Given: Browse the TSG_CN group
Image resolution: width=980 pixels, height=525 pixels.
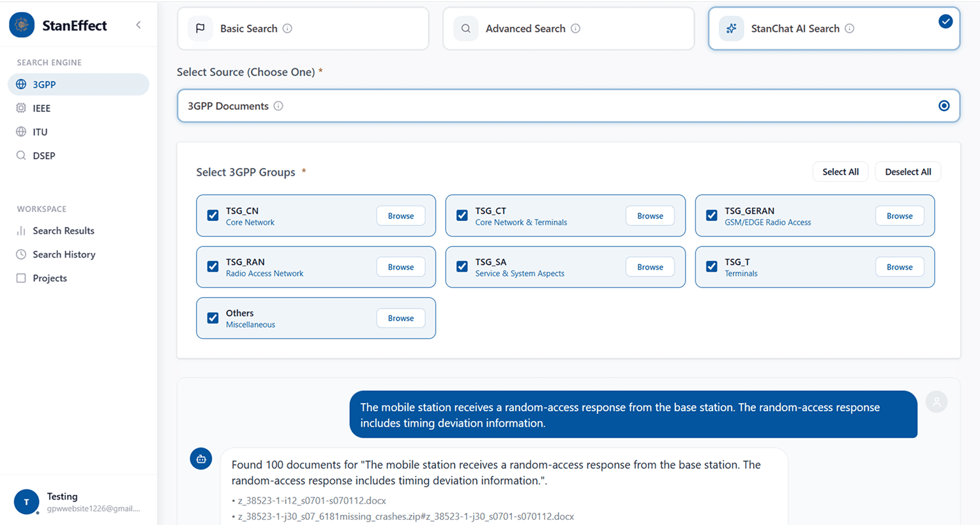Looking at the screenshot, I should (401, 216).
